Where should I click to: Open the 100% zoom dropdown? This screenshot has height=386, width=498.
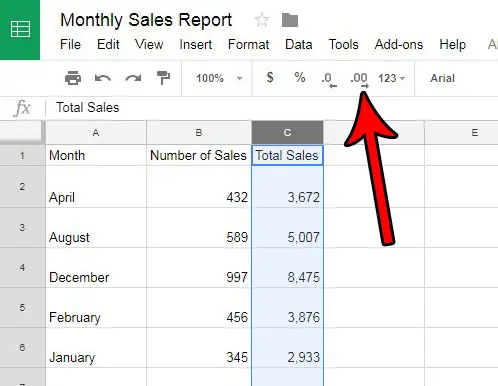[219, 78]
